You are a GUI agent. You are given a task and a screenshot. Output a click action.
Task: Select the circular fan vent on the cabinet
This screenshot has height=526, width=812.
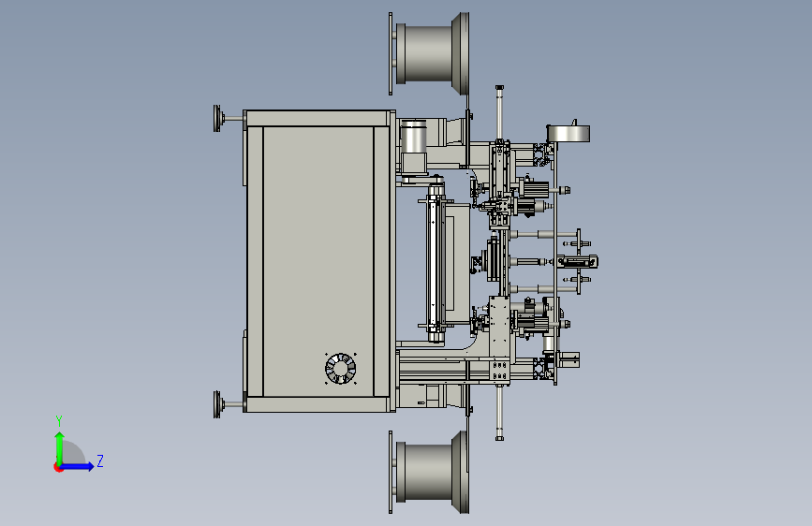(x=340, y=369)
